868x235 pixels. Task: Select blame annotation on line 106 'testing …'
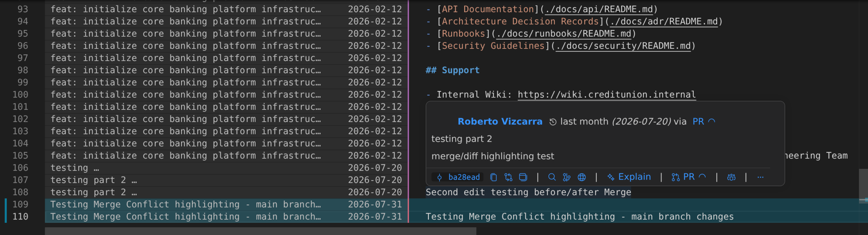click(226, 168)
